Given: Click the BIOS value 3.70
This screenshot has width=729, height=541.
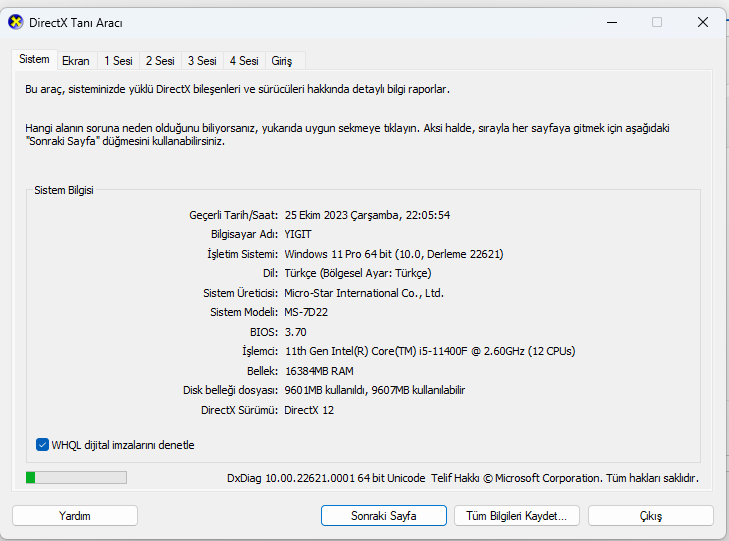Looking at the screenshot, I should 295,332.
